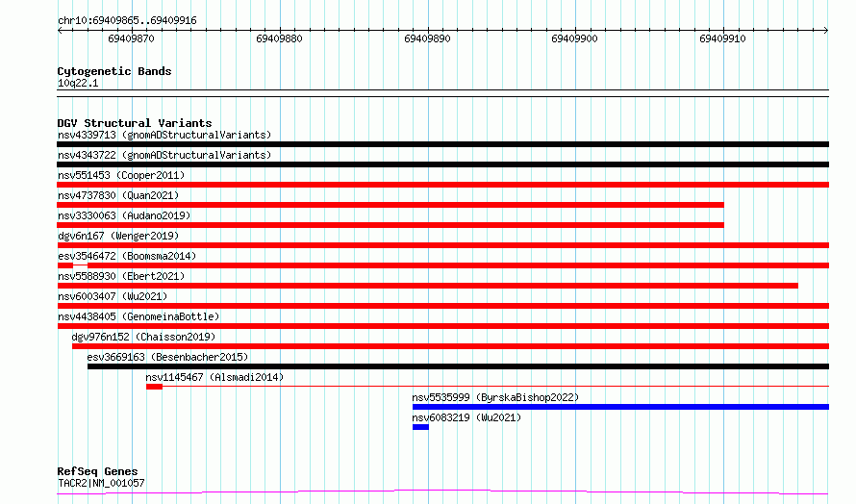Select the nsv4343722 gnomADStructuralVariants label

tap(164, 155)
